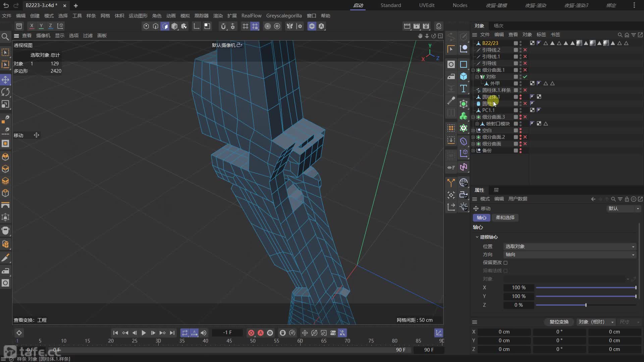Toggle red X enable flag on 引导线.2
This screenshot has height=362, width=644.
click(x=525, y=50)
